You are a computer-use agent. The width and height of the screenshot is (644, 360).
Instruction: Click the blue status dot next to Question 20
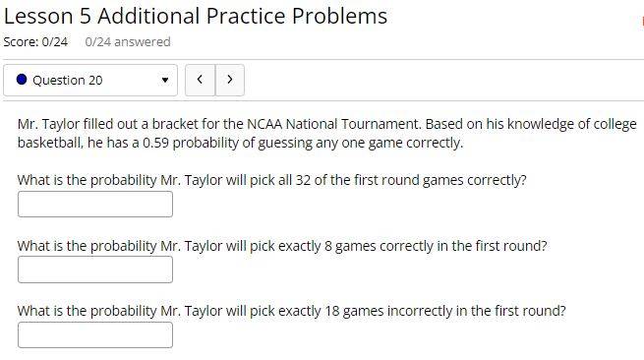(x=22, y=80)
